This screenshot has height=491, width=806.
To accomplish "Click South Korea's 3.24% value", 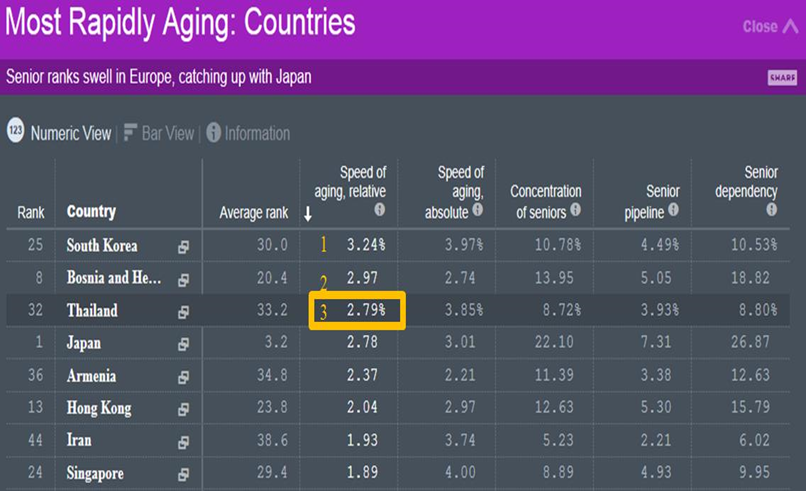I will pyautogui.click(x=365, y=245).
